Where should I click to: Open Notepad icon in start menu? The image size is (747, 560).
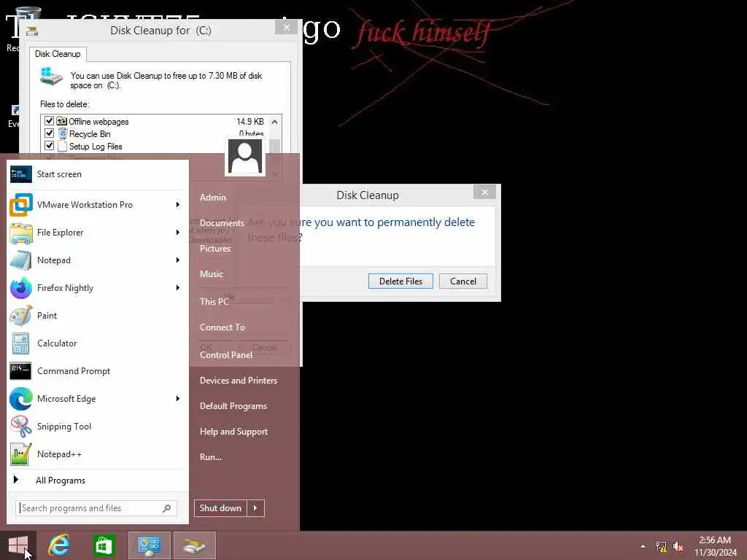pyautogui.click(x=21, y=260)
